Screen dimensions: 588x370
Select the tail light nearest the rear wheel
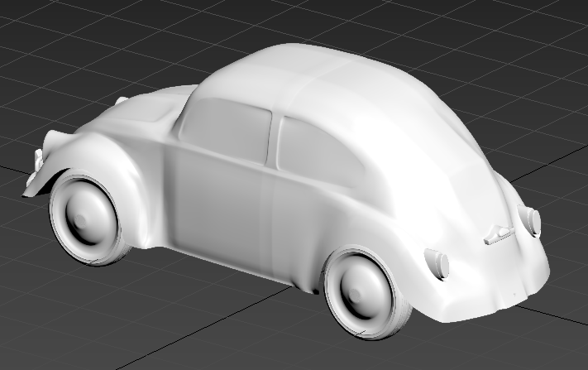pyautogui.click(x=437, y=264)
